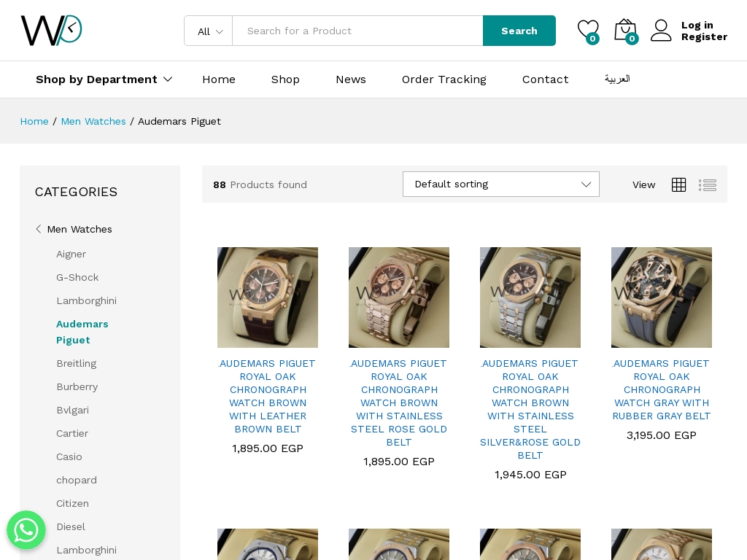Open the All search category selector
The height and width of the screenshot is (560, 747).
(208, 31)
